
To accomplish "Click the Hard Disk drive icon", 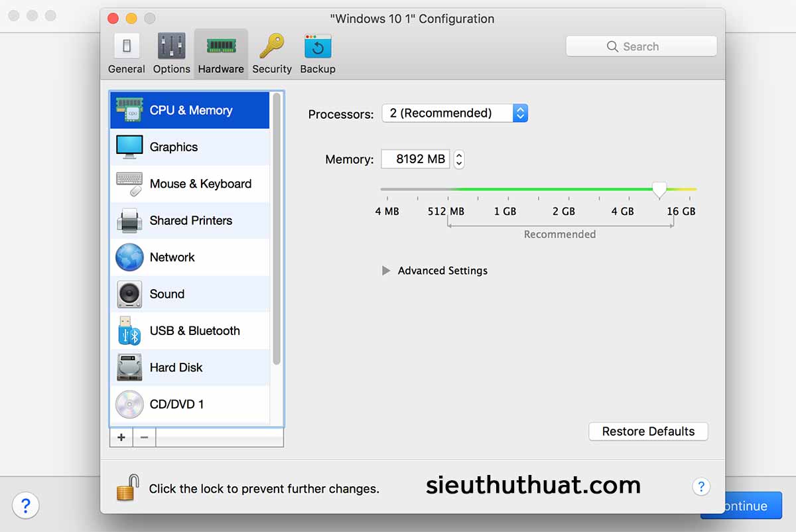I will [x=129, y=367].
